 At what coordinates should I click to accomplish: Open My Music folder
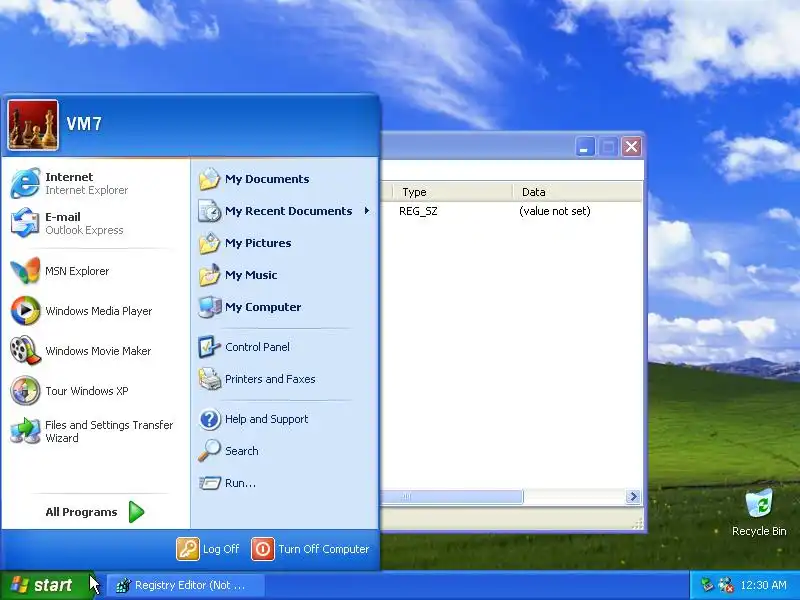285,275
